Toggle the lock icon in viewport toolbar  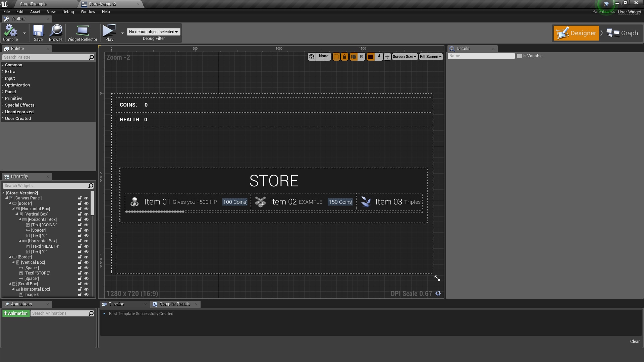pos(344,57)
